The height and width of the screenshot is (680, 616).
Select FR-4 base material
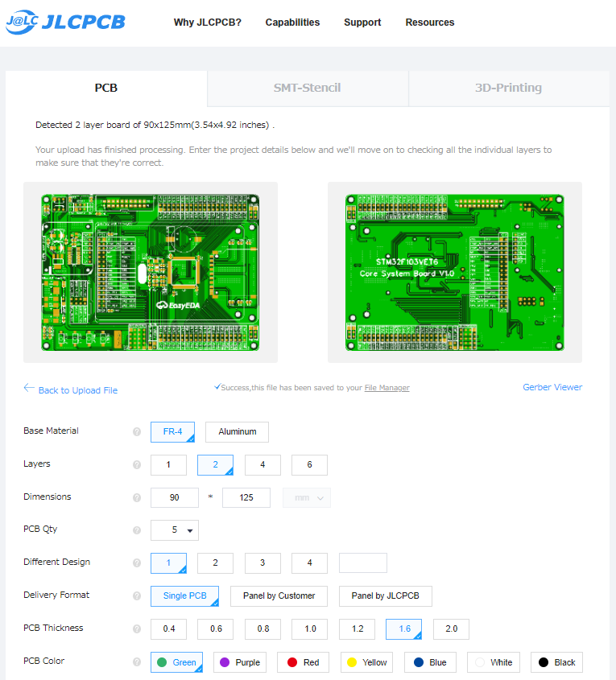click(x=172, y=432)
